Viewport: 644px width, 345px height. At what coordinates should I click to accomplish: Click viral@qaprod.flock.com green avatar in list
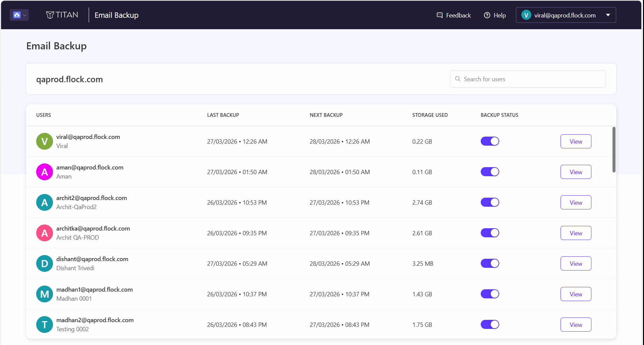pyautogui.click(x=45, y=141)
